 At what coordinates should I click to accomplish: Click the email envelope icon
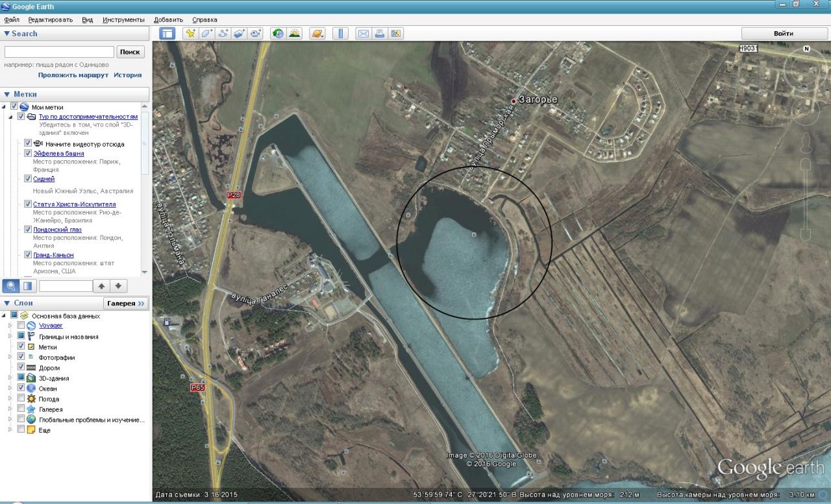coord(364,34)
